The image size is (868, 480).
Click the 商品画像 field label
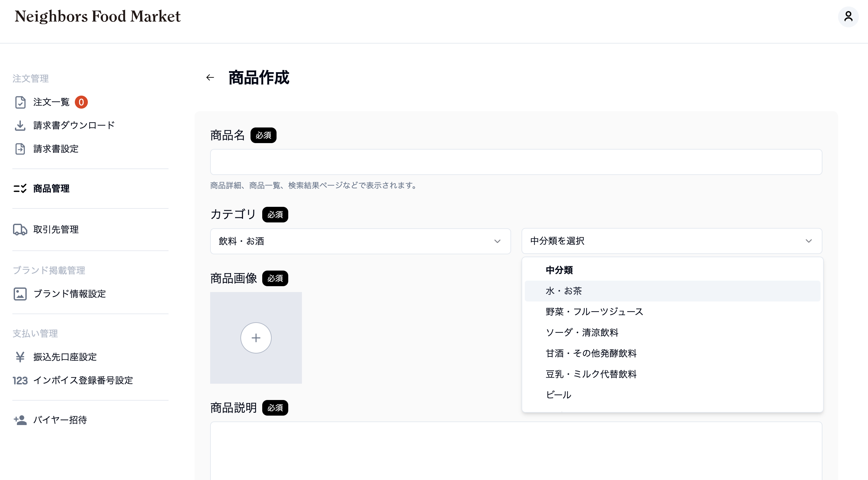[234, 278]
